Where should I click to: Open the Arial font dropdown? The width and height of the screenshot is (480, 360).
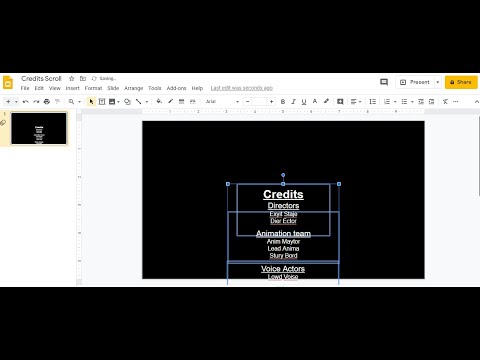coord(222,101)
